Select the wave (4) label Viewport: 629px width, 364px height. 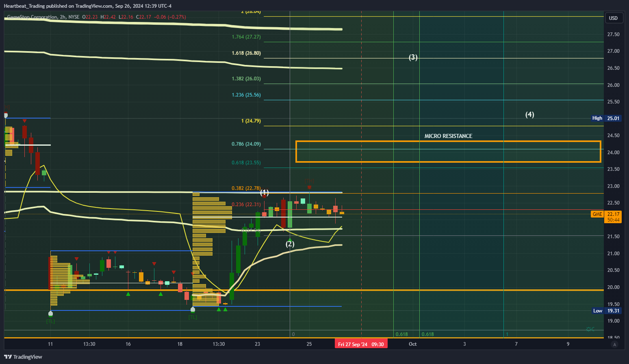pyautogui.click(x=530, y=114)
